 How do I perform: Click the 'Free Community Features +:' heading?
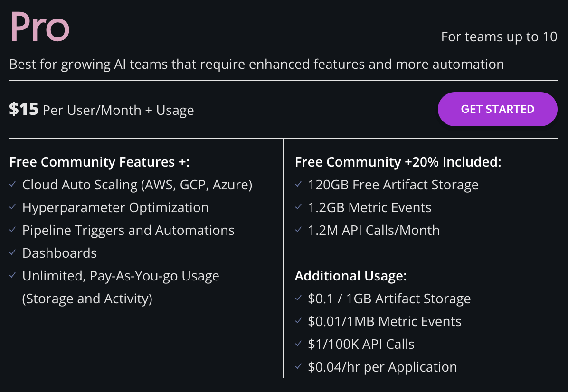click(99, 162)
